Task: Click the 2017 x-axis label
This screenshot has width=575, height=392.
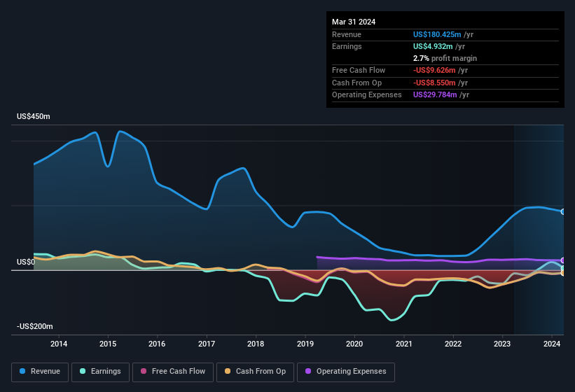Action: click(207, 344)
